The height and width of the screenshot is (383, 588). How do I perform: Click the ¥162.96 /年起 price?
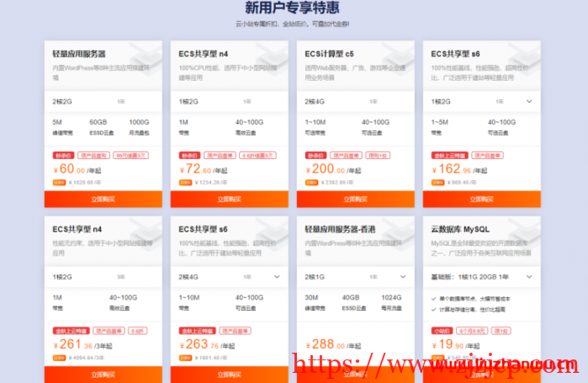(x=459, y=169)
